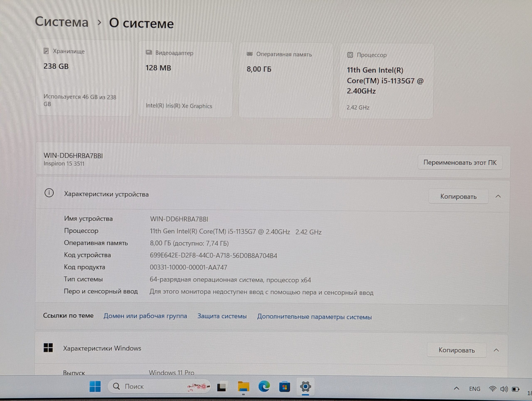Click the Wi-Fi tray icon

pyautogui.click(x=492, y=389)
